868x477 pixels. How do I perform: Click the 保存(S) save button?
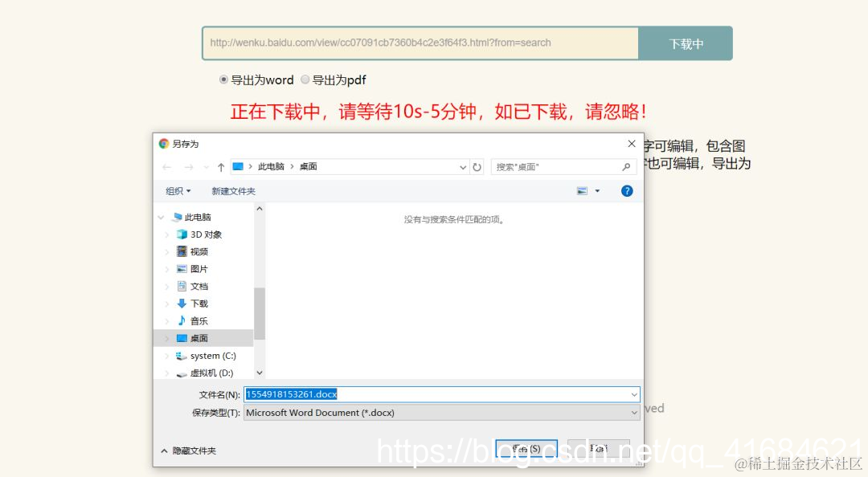tap(526, 448)
